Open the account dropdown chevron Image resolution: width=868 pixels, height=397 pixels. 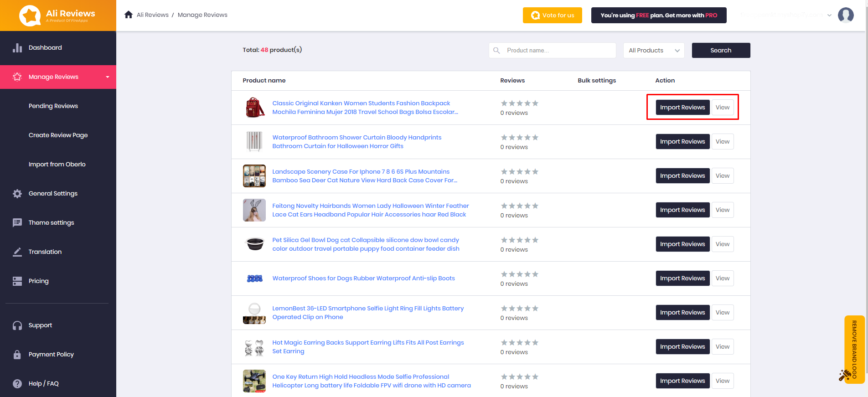[829, 15]
